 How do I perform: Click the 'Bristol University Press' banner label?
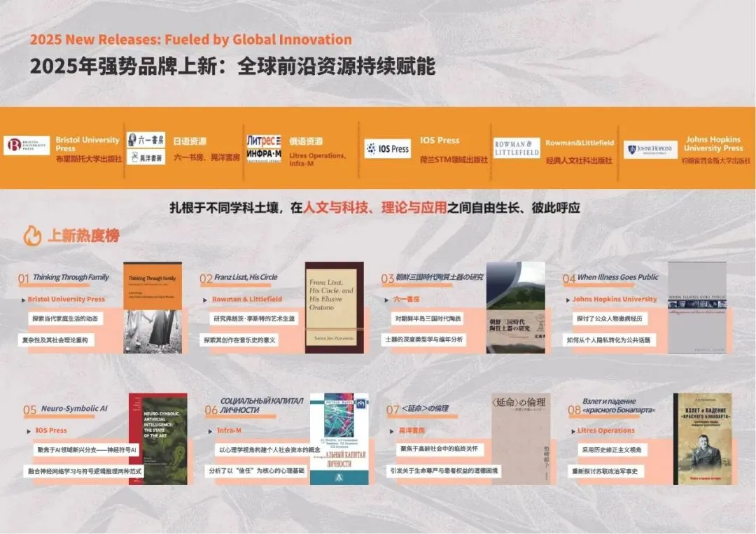(87, 143)
